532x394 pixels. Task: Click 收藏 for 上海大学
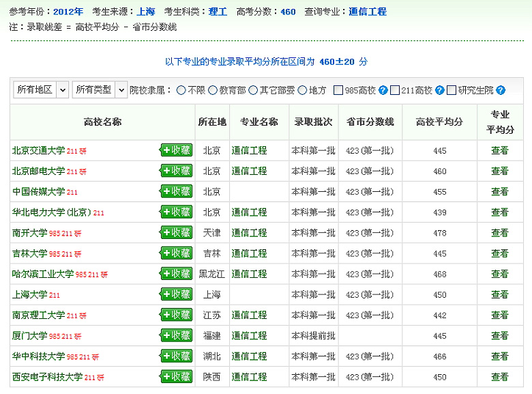176,294
